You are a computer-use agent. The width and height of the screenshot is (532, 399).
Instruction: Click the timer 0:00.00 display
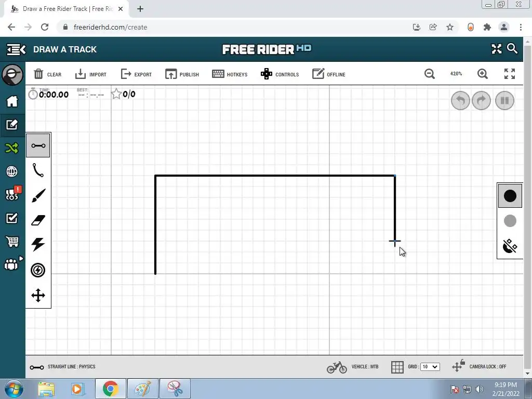click(48, 94)
